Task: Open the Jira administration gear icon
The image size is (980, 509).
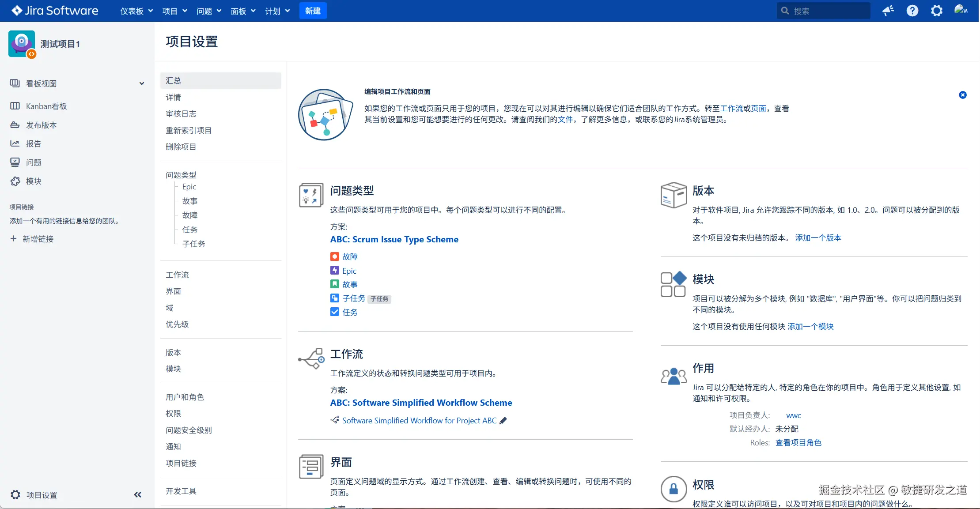Action: [x=936, y=11]
